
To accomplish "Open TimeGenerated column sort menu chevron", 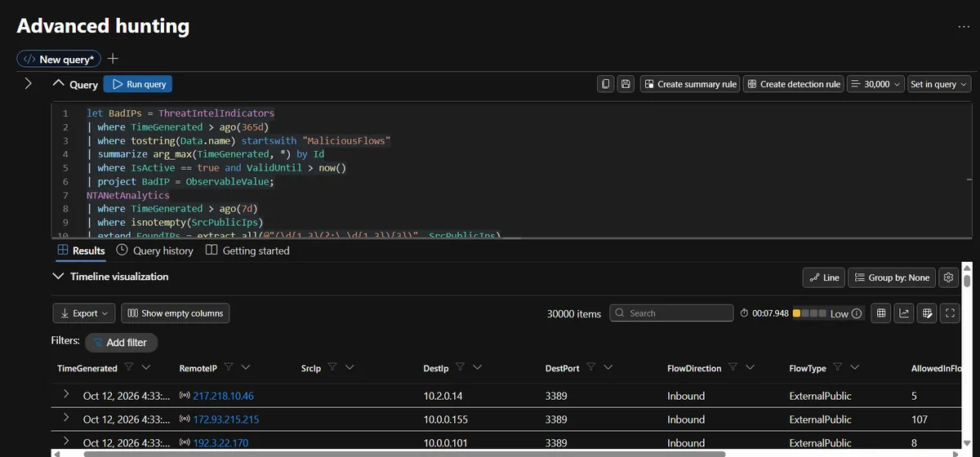I will point(146,368).
